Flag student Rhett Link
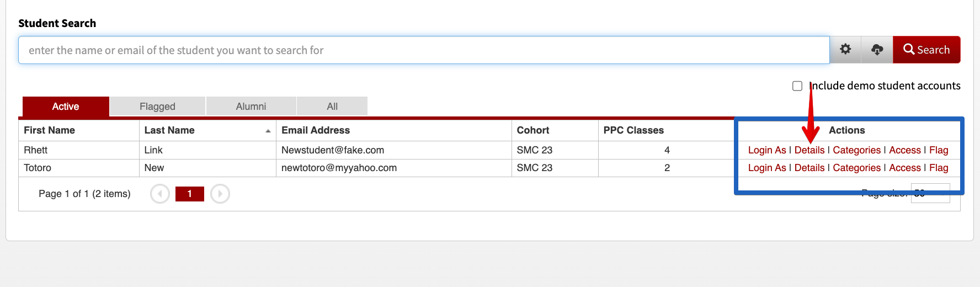 939,150
